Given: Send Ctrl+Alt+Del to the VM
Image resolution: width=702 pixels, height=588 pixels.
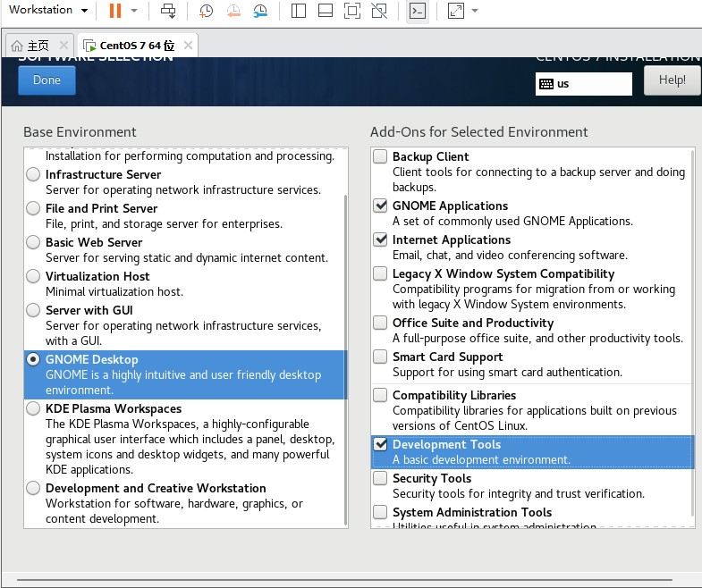Looking at the screenshot, I should pyautogui.click(x=168, y=11).
